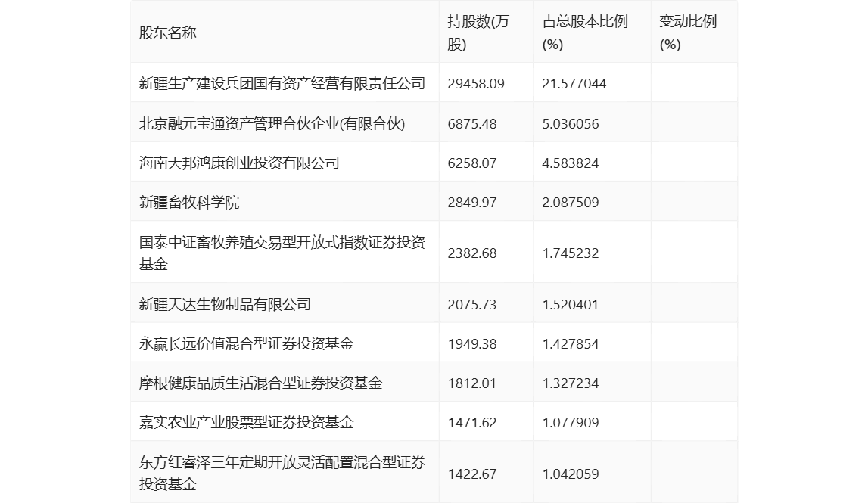Select shareholder 永赢长远价值混合型证券投资基金

(x=247, y=343)
